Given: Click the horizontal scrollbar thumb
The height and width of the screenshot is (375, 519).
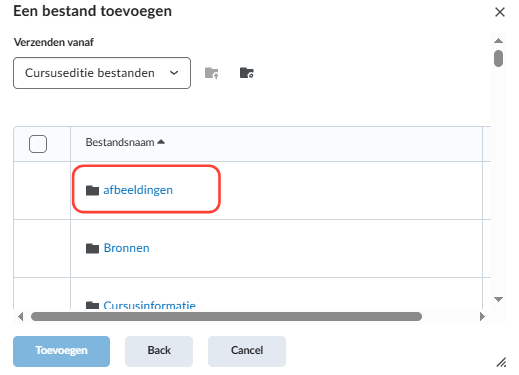Looking at the screenshot, I should point(226,316).
